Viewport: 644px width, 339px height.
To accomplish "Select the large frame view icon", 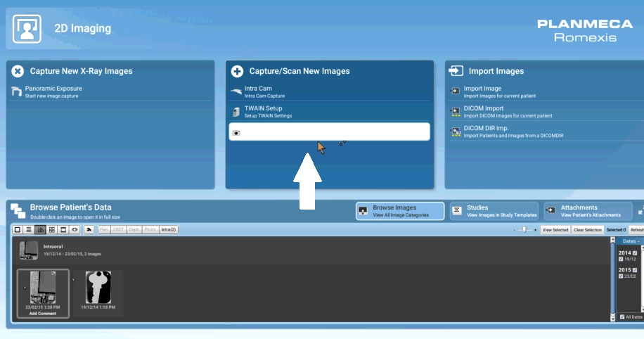I will pyautogui.click(x=63, y=230).
